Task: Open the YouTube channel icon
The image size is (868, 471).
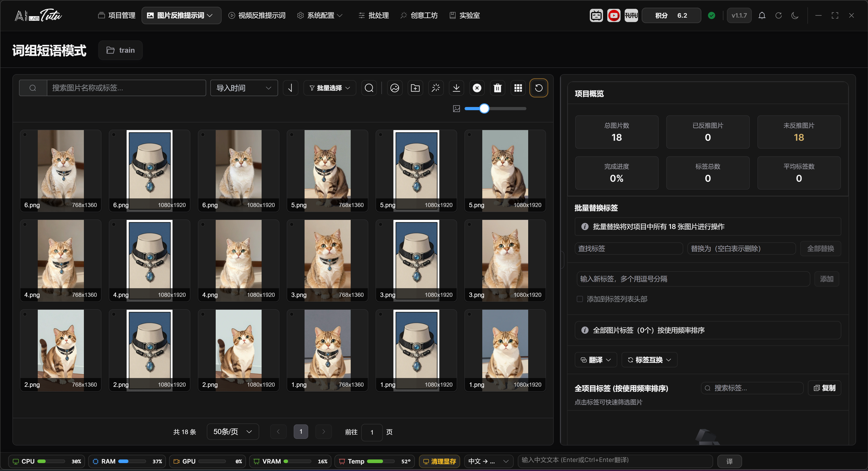Action: coord(614,16)
